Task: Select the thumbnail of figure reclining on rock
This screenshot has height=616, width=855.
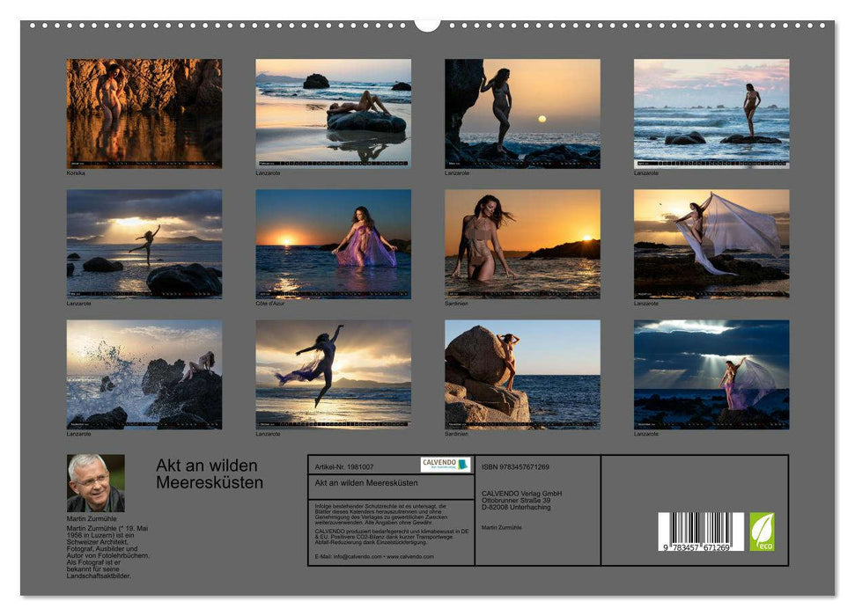Action: pos(333,113)
